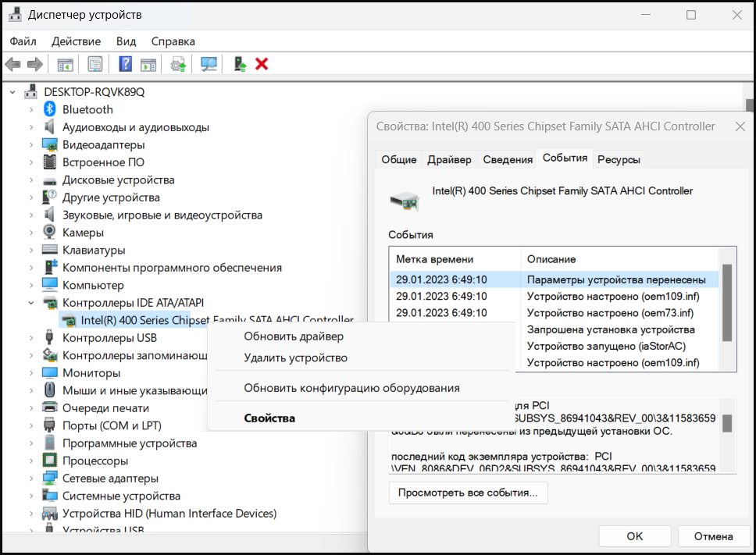Screen dimensions: 756x555
Task: Click the Контроллеры USB plug icon
Action: click(49, 337)
